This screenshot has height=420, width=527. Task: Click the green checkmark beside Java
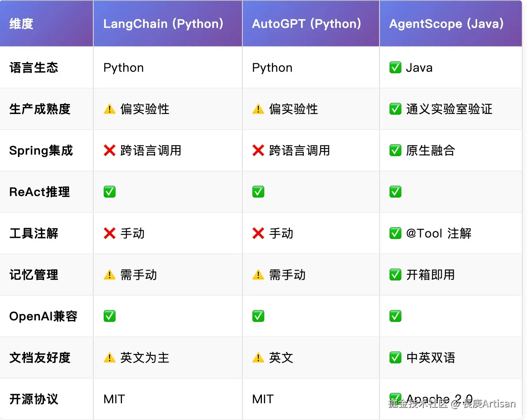click(395, 67)
